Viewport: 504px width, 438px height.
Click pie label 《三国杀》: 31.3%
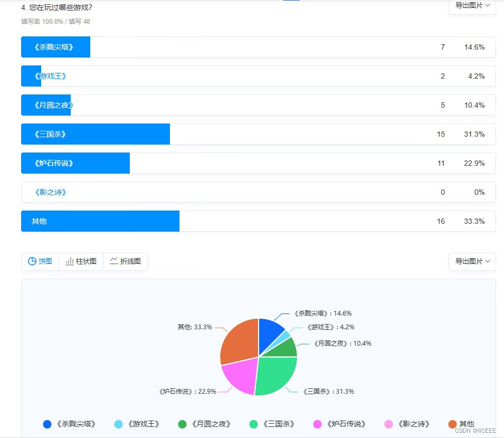click(x=328, y=392)
